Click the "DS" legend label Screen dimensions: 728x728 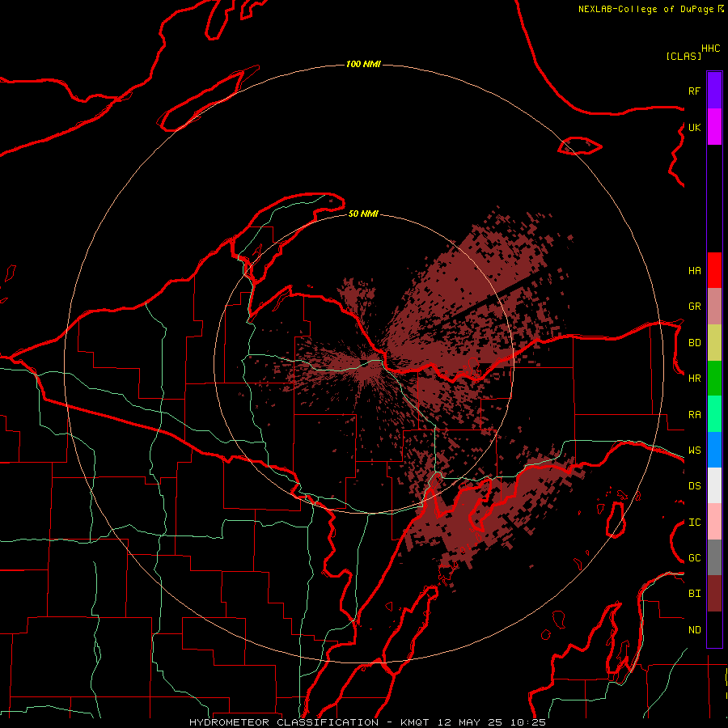coord(694,486)
